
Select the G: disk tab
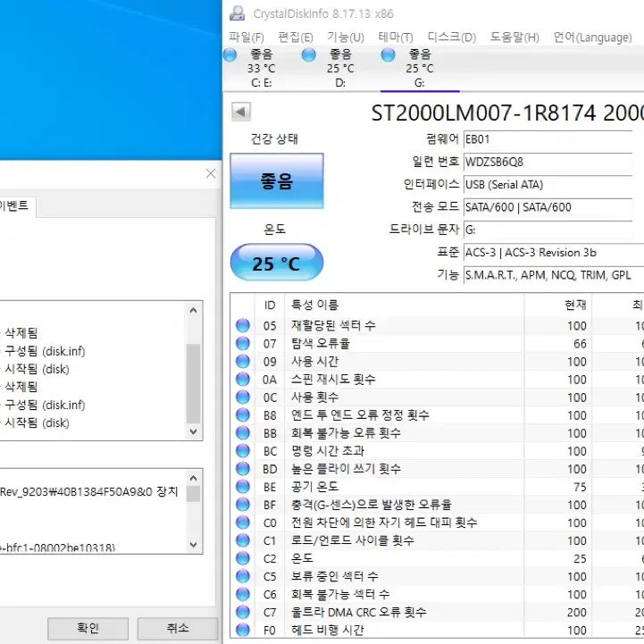pos(420,68)
